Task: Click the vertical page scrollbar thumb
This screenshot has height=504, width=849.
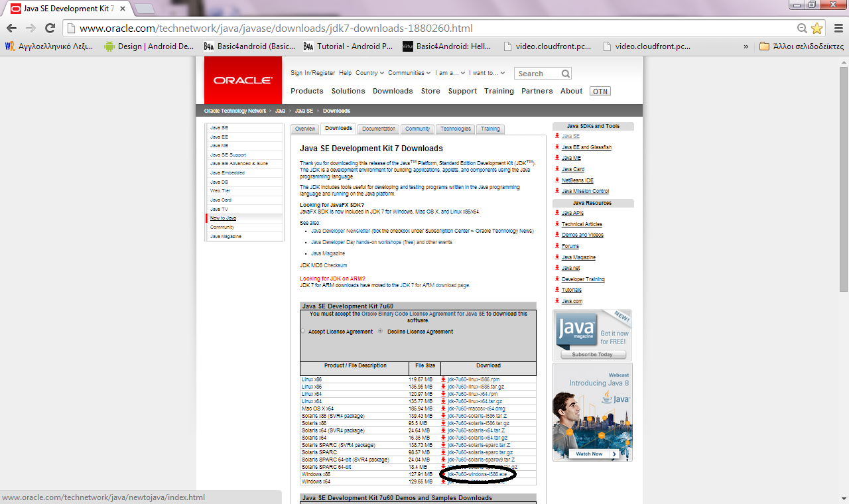Action: [x=844, y=180]
